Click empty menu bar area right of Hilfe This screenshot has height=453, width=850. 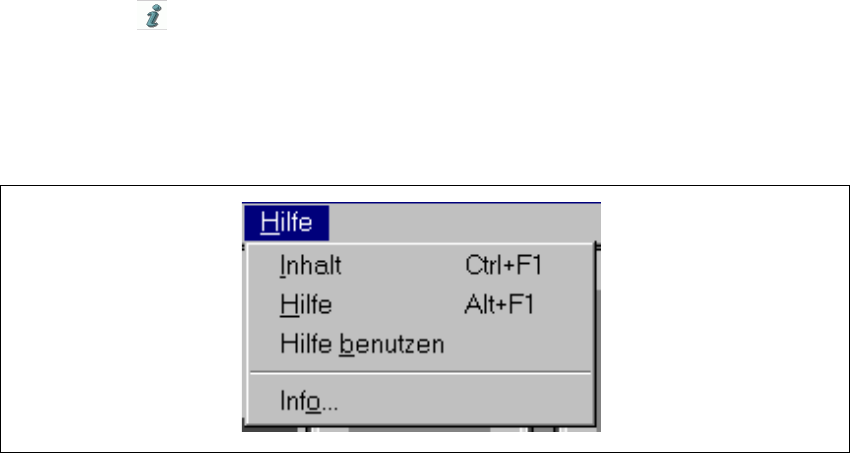460,222
